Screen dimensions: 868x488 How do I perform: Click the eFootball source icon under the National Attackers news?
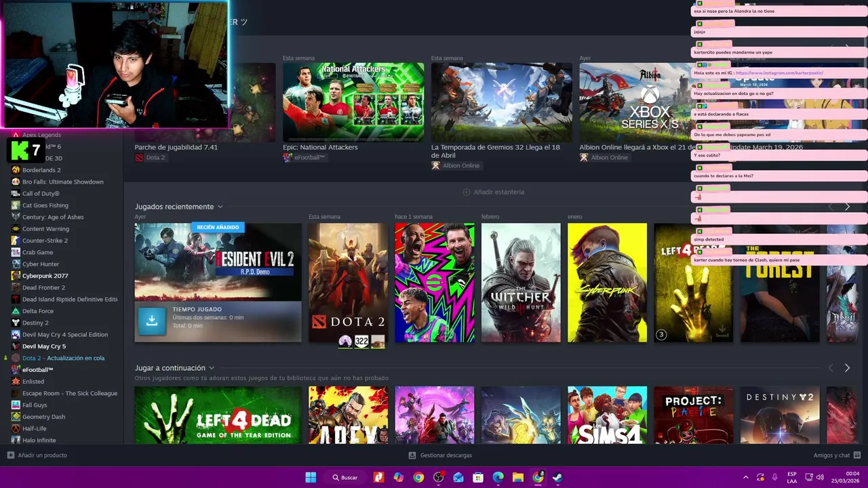pos(288,157)
